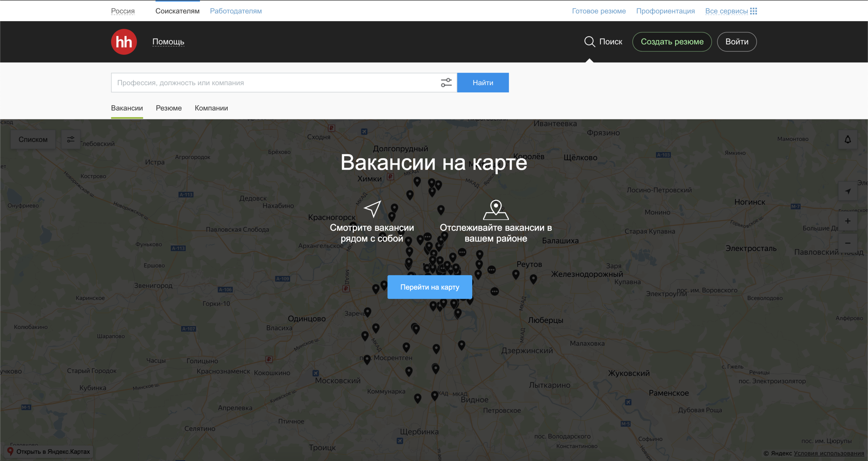Click the bell notification icon on map

coord(848,139)
